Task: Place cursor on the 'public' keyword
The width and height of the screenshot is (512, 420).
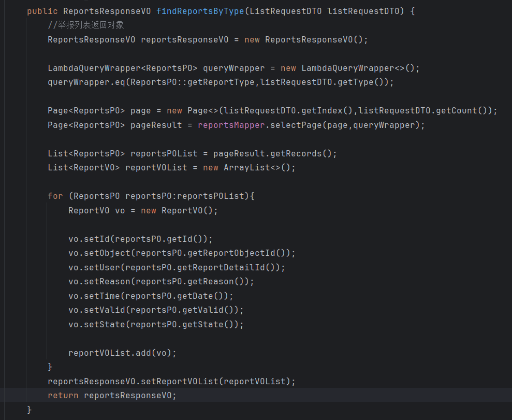Action: (x=42, y=11)
